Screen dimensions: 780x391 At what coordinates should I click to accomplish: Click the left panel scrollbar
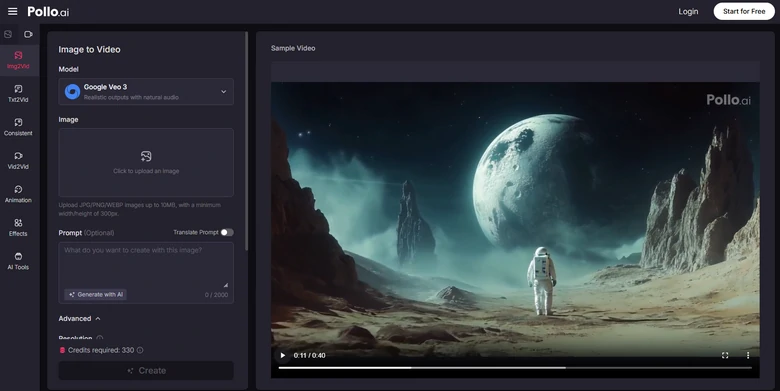tap(246, 141)
